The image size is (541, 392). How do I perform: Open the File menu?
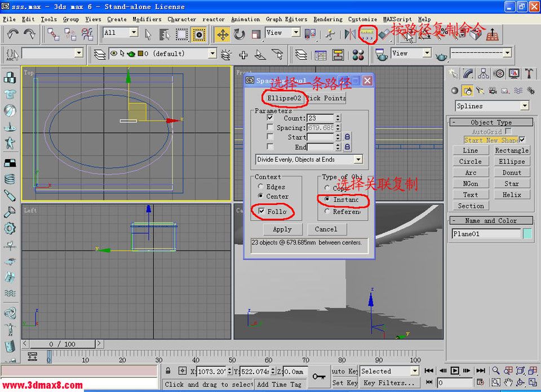[10, 19]
